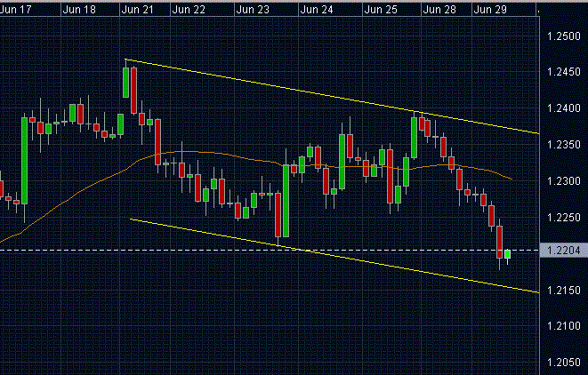Viewport: 588px width, 375px height.
Task: Click the Jun 22 date label
Action: pyautogui.click(x=189, y=10)
